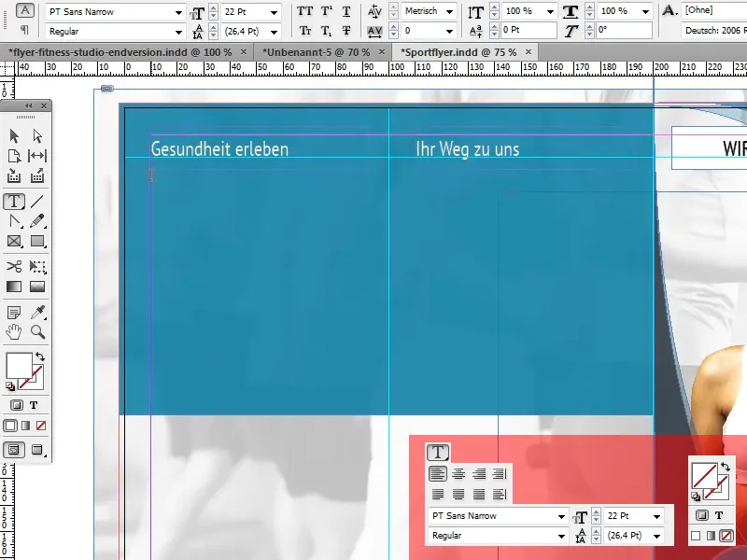Switch to Normal view mode

14,450
